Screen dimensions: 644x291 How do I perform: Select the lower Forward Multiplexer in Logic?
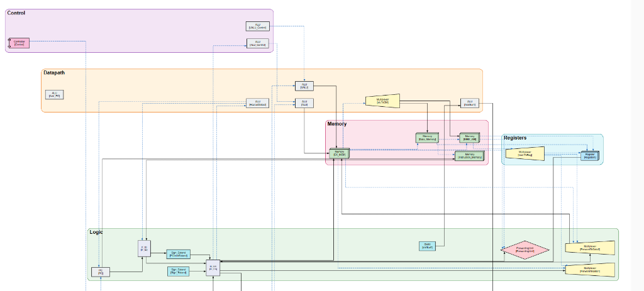590,270
